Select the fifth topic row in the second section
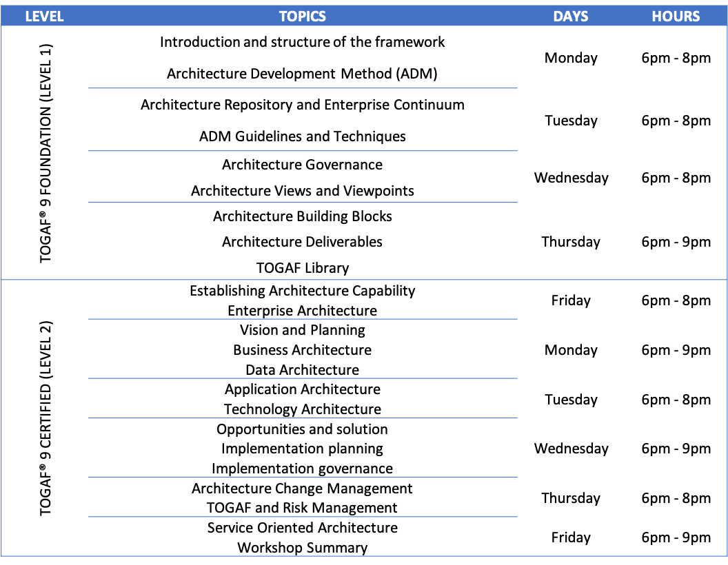Image resolution: width=728 pixels, height=565 pixels. 303,497
